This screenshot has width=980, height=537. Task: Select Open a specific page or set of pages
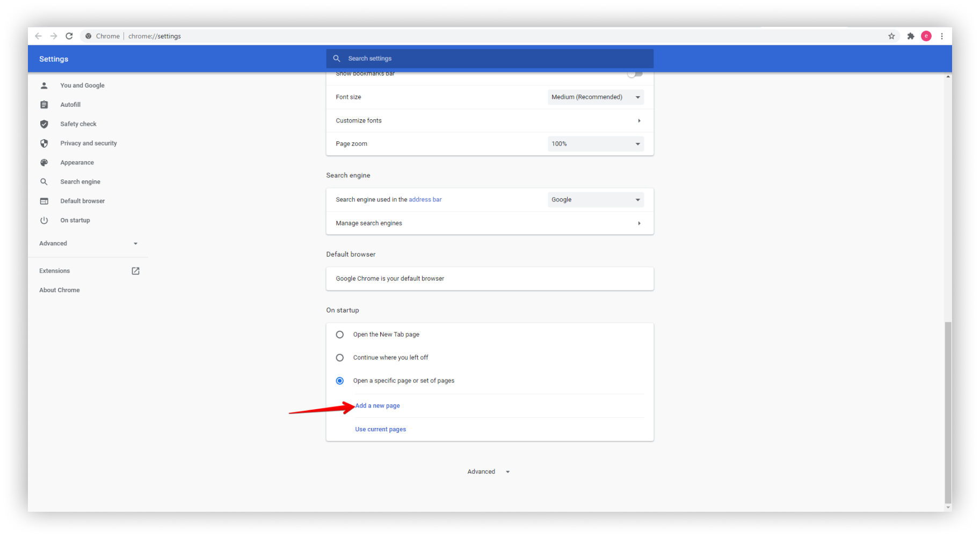(x=340, y=381)
